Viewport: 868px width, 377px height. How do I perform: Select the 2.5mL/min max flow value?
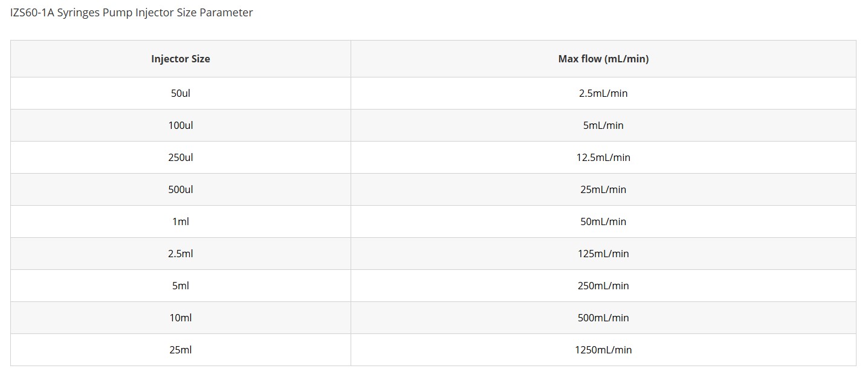tap(603, 93)
